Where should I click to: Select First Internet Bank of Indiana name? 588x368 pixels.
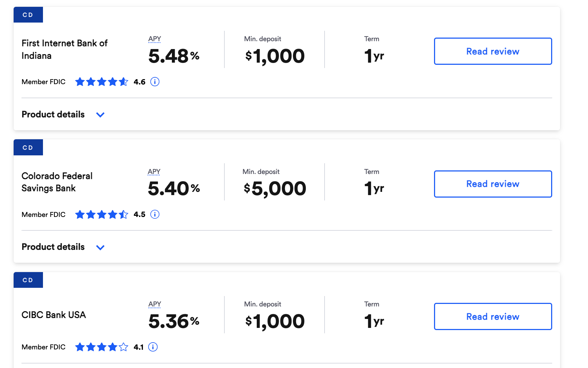(64, 49)
